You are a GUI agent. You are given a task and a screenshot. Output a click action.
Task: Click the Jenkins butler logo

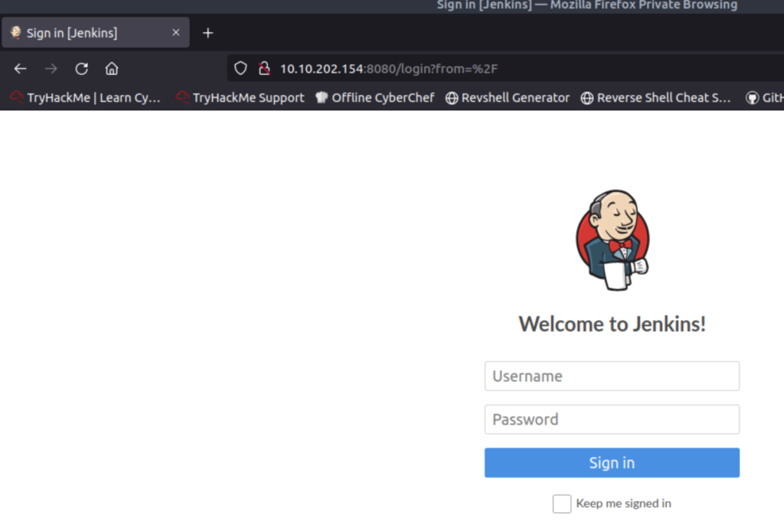tap(612, 240)
